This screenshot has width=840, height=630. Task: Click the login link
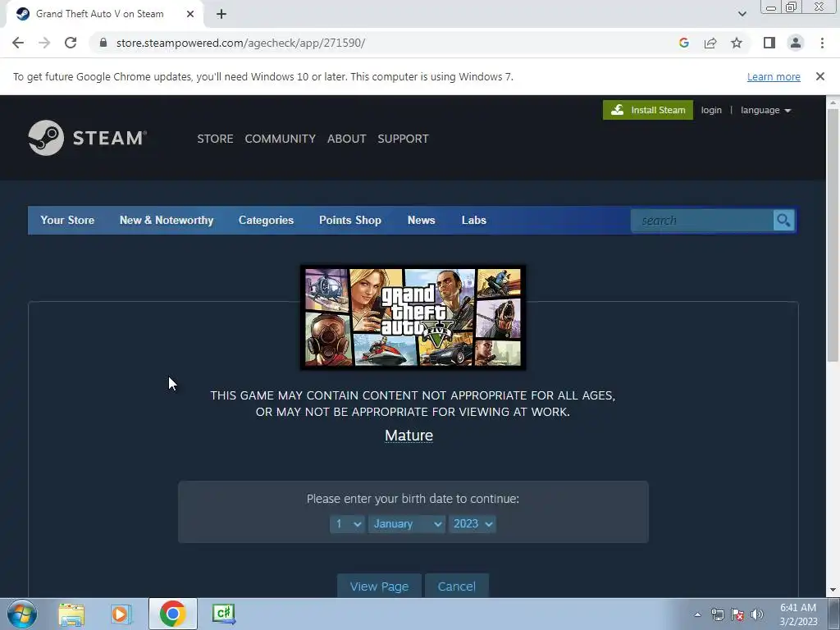click(711, 110)
